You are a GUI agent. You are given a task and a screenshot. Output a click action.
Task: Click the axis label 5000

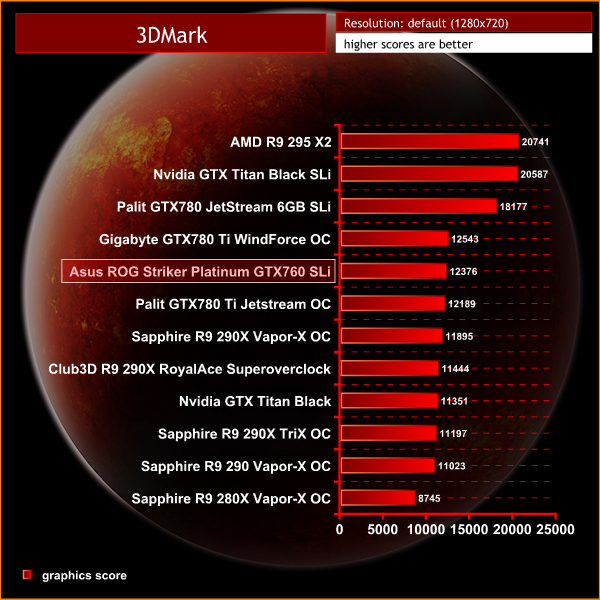[x=383, y=530]
